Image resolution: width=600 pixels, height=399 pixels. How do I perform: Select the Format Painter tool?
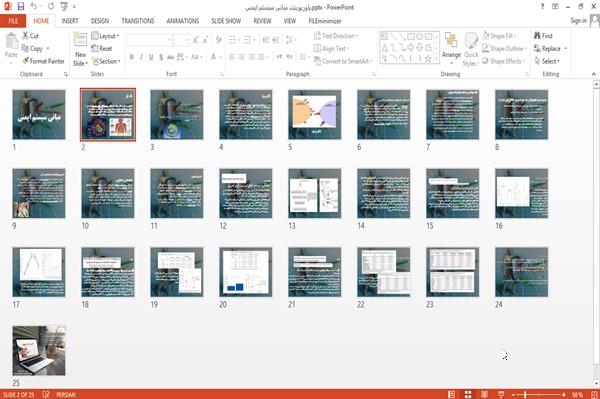[43, 61]
